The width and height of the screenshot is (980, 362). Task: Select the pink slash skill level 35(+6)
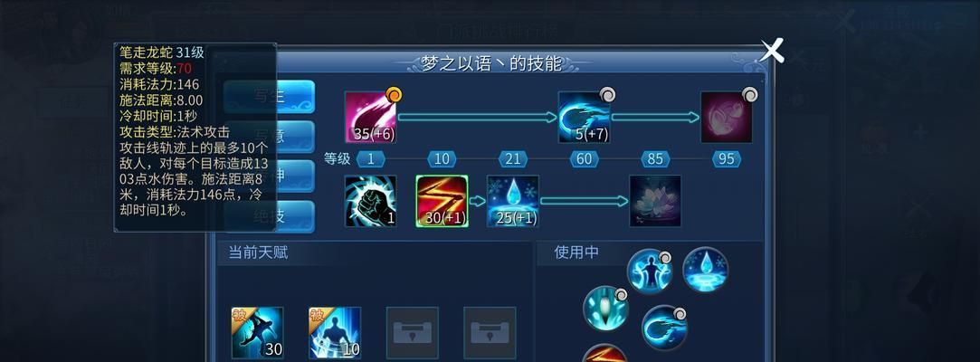click(371, 118)
